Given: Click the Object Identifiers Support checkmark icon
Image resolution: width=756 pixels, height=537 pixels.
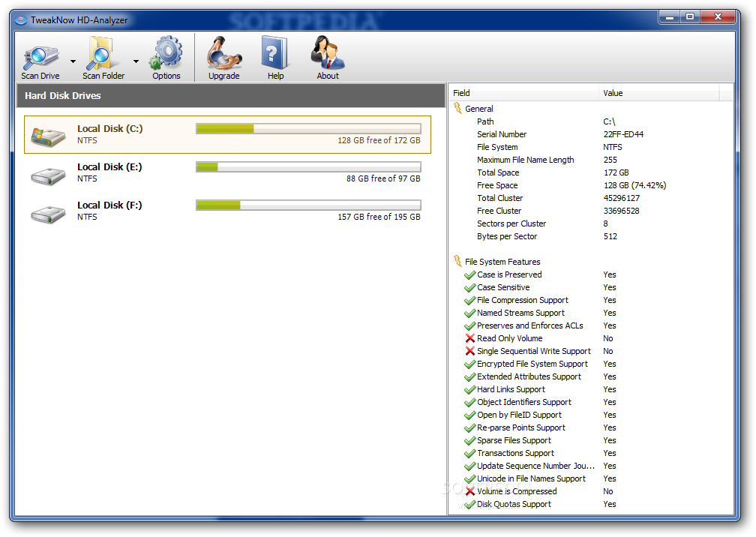Looking at the screenshot, I should (469, 403).
